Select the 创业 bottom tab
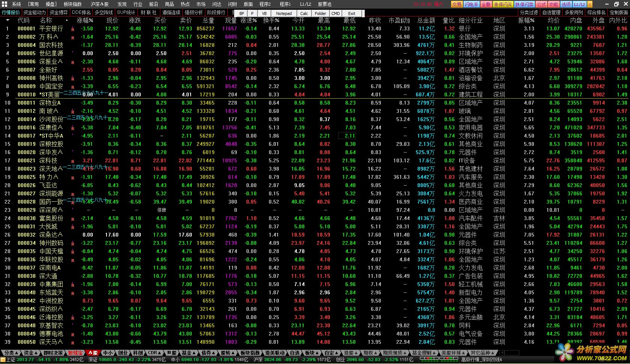Image resolution: width=630 pixels, height=364 pixels. (x=123, y=353)
